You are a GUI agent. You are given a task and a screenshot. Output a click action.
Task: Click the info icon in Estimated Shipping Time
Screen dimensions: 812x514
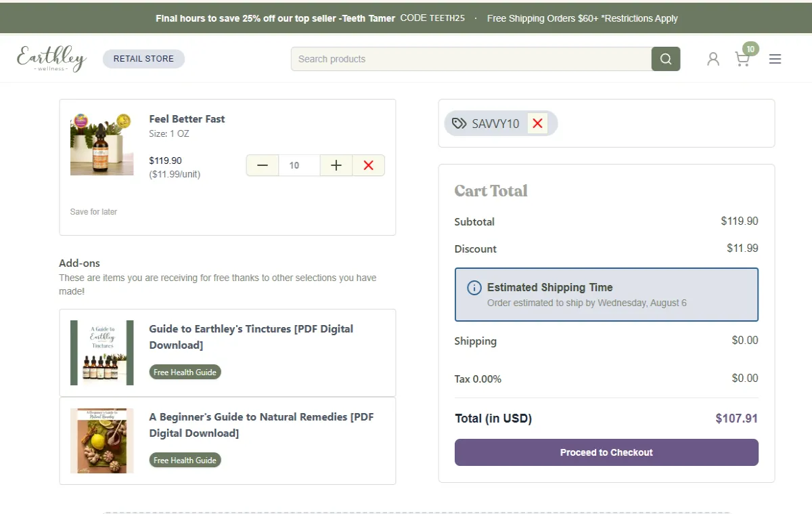click(x=473, y=287)
